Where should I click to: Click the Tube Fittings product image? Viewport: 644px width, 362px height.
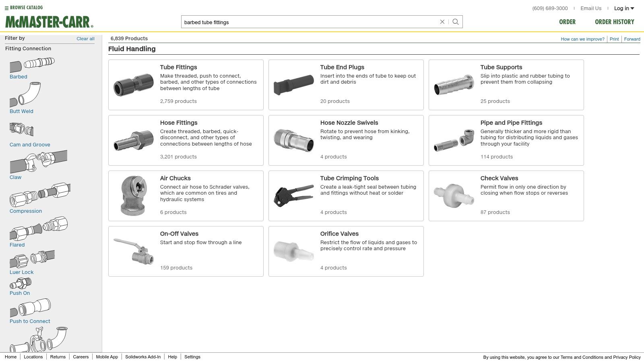pyautogui.click(x=134, y=84)
